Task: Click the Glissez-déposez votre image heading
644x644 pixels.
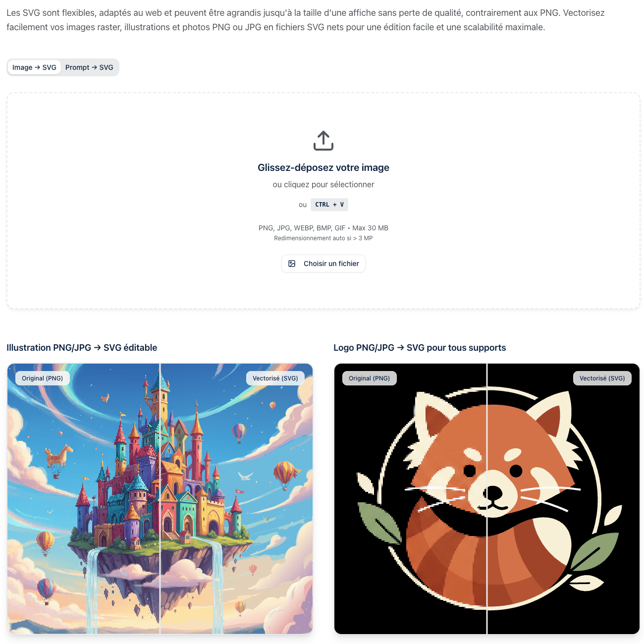Action: [x=323, y=167]
